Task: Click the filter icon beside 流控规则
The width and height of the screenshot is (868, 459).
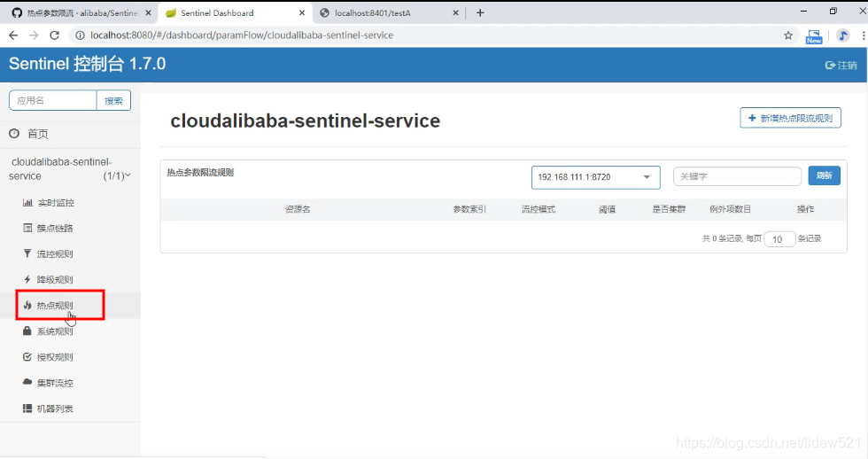Action: pyautogui.click(x=27, y=253)
